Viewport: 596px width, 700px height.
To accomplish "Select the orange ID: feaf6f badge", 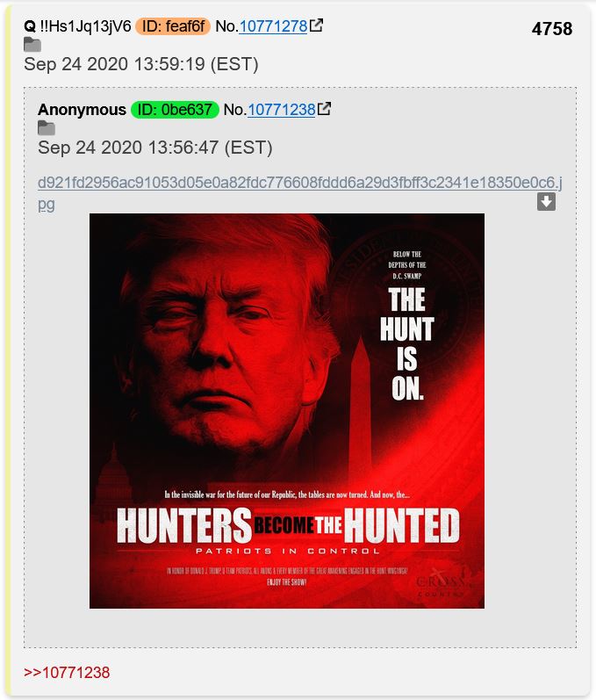I will [173, 26].
